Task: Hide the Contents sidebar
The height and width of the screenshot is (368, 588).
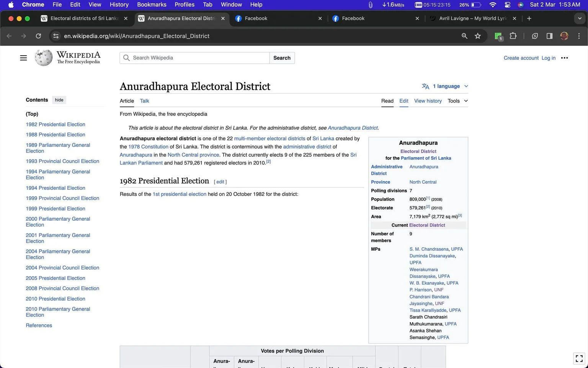Action: tap(59, 100)
